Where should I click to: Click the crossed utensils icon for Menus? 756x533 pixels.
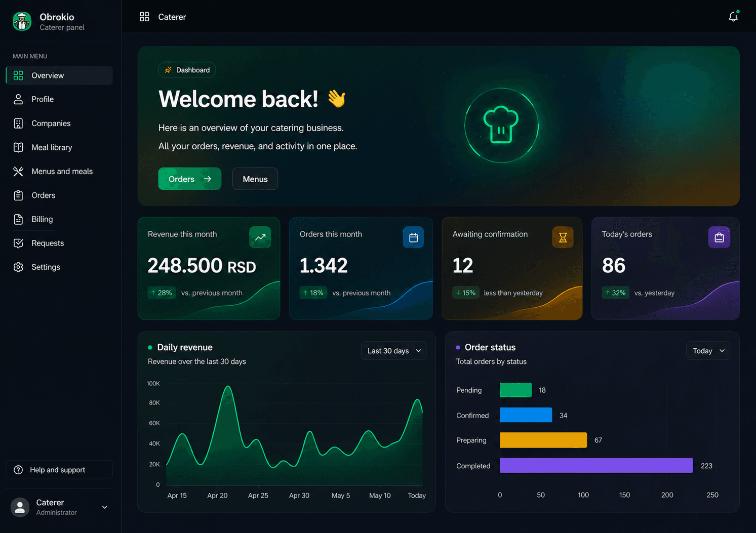coord(18,172)
